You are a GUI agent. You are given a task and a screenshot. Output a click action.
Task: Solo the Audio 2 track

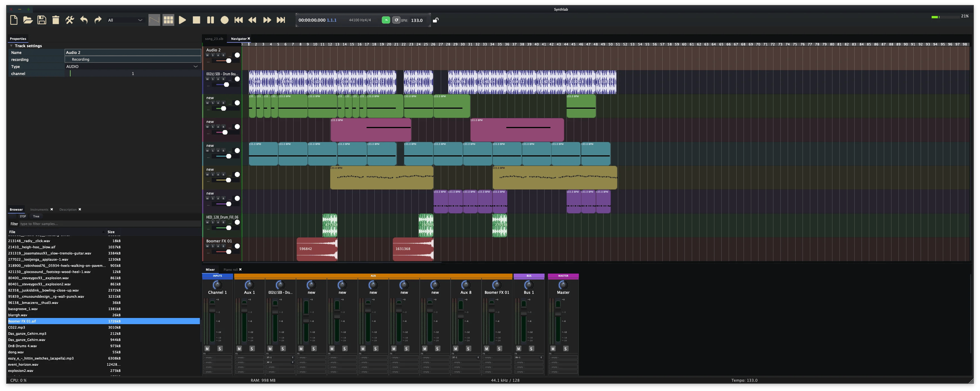point(213,56)
